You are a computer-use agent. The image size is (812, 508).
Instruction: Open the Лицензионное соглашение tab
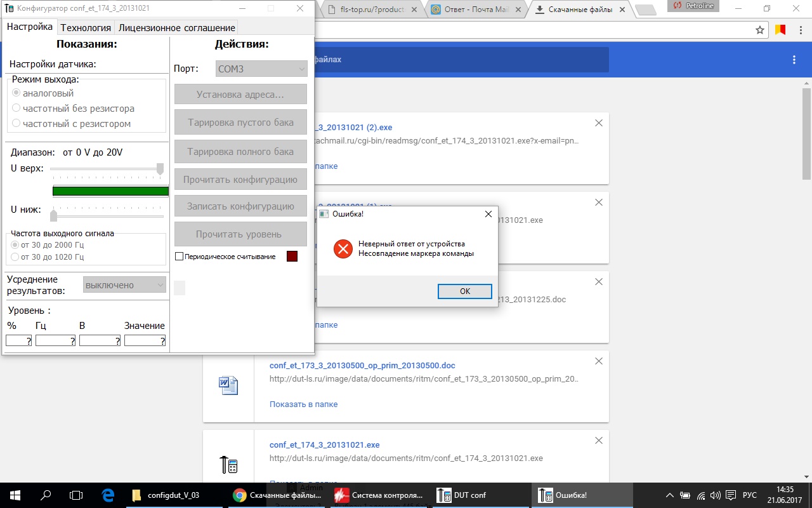(x=176, y=27)
